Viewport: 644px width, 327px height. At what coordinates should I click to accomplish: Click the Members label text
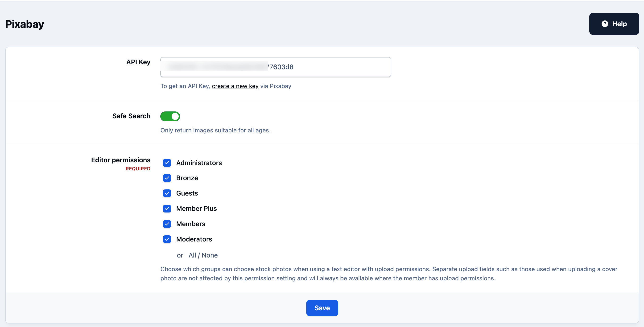point(191,224)
